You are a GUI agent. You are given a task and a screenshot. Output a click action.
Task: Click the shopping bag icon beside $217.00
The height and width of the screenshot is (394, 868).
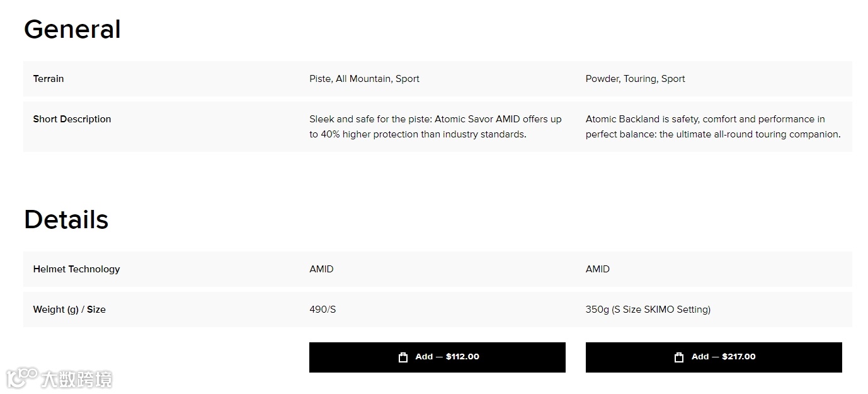(679, 357)
